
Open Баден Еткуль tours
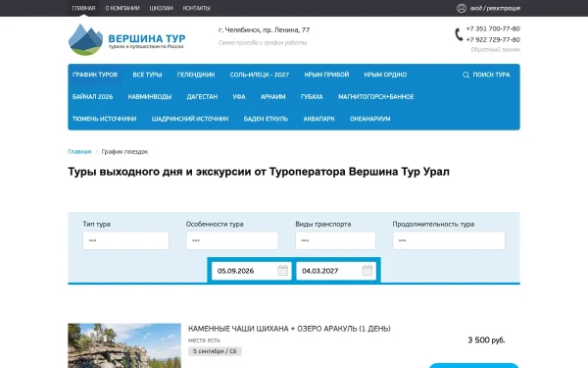(x=266, y=119)
